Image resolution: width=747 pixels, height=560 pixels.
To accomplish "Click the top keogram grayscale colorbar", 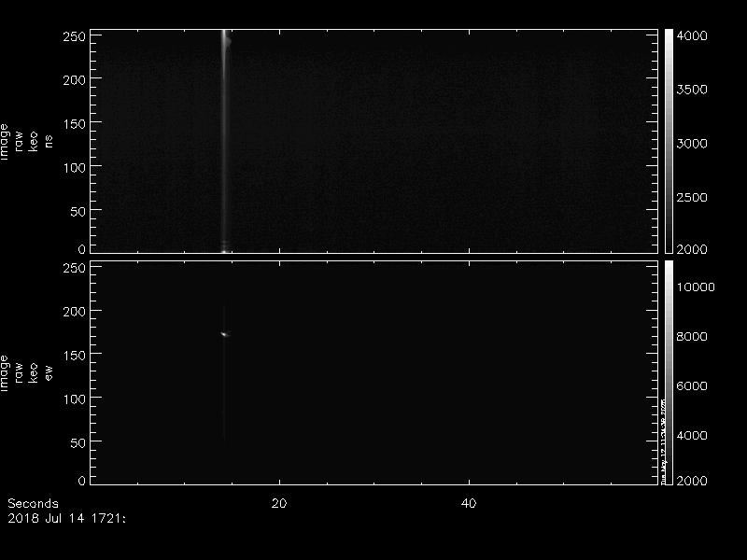I will click(x=669, y=141).
